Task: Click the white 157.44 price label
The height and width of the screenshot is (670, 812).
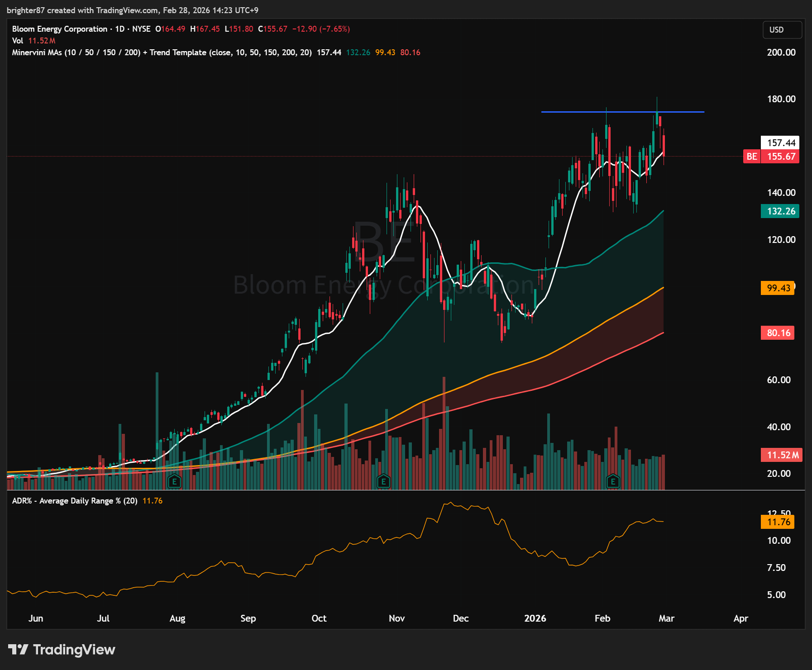Action: click(x=780, y=143)
